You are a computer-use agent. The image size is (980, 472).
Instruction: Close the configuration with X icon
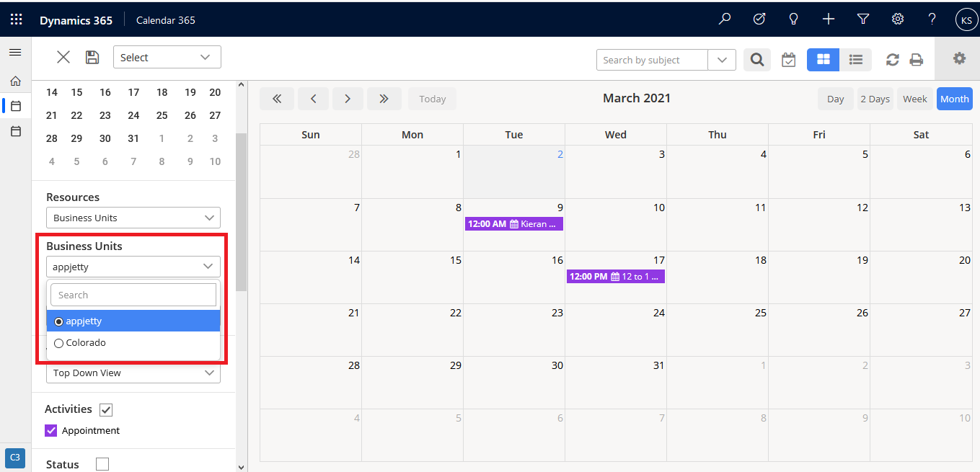point(63,58)
